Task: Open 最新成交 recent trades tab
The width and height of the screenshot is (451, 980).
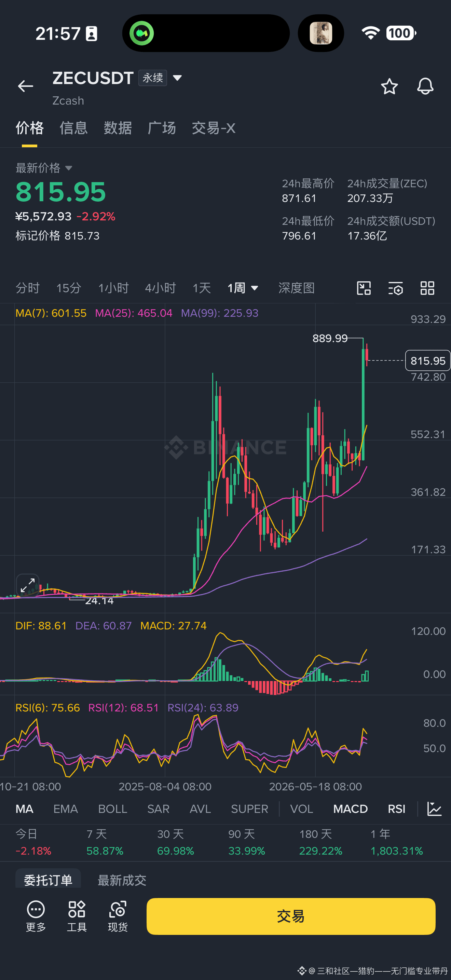Action: [122, 880]
